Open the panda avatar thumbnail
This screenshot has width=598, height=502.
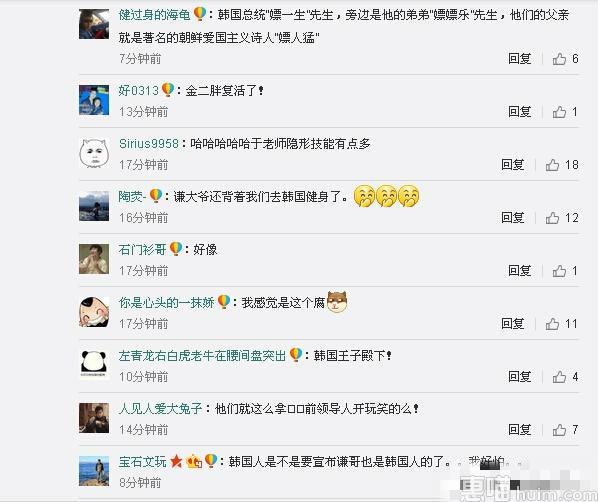tap(94, 364)
